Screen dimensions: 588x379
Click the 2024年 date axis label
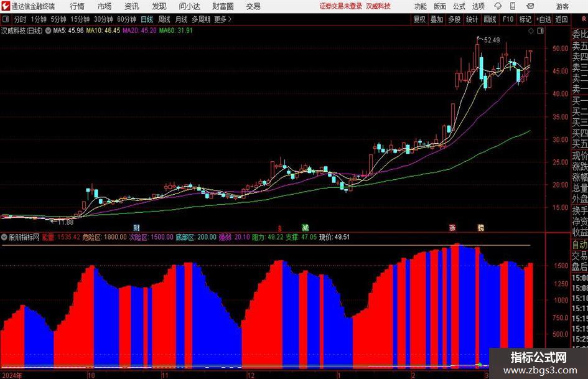tap(12, 375)
